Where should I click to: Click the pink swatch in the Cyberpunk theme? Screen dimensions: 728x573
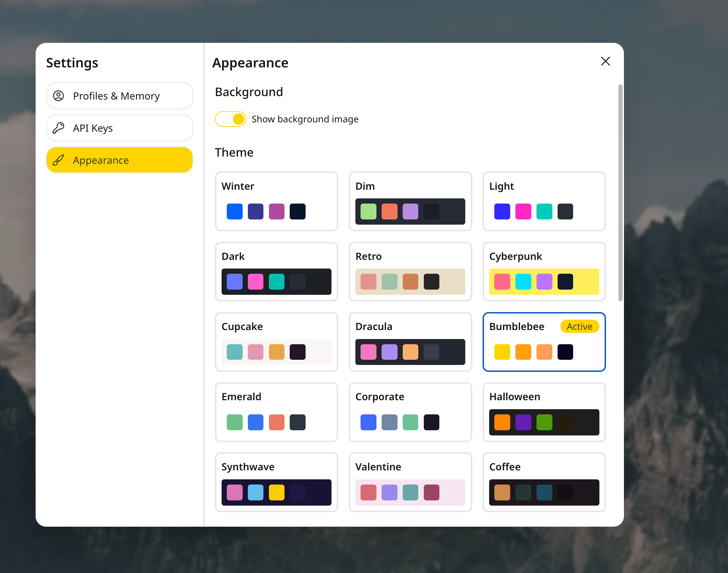[x=502, y=281]
